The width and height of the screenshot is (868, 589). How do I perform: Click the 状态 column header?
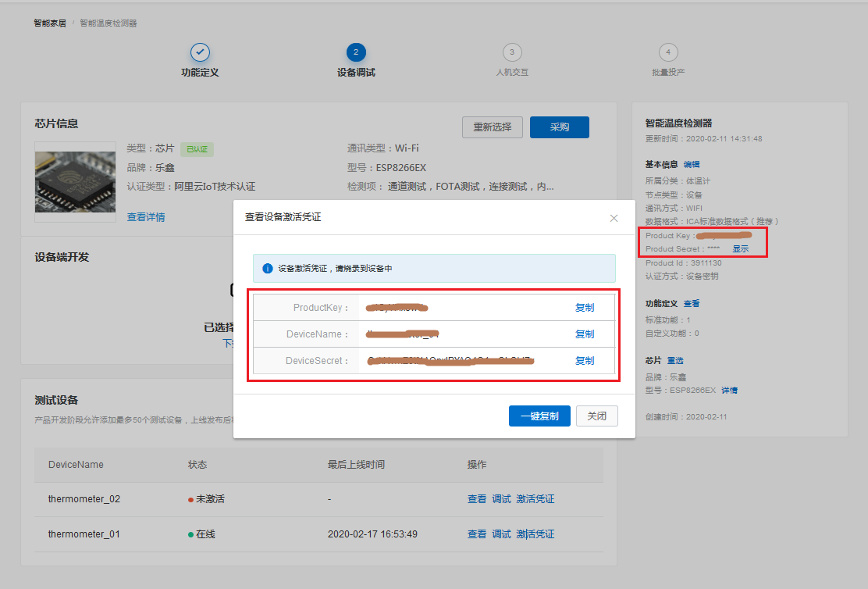pos(197,465)
